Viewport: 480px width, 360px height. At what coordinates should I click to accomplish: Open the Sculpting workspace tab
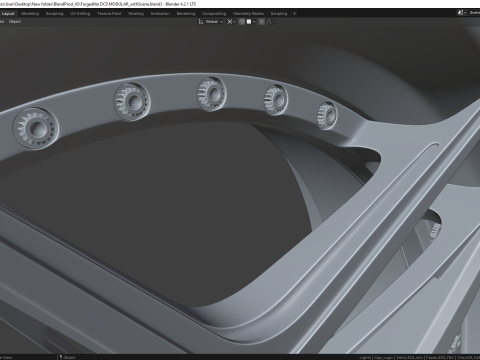point(54,14)
